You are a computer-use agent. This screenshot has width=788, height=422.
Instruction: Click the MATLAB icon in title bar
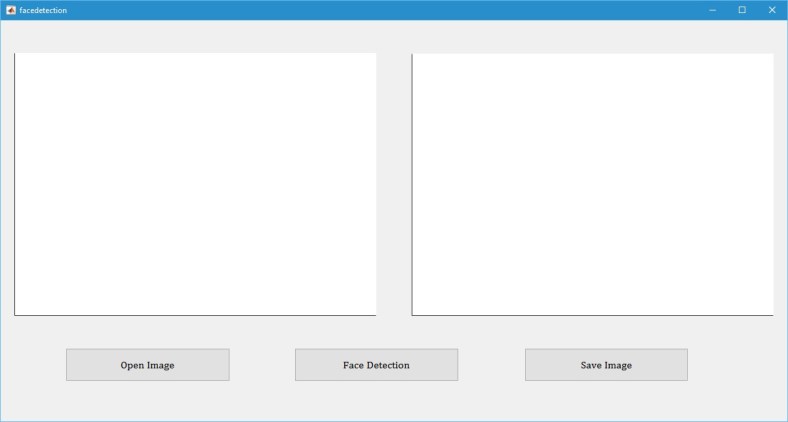[11, 10]
